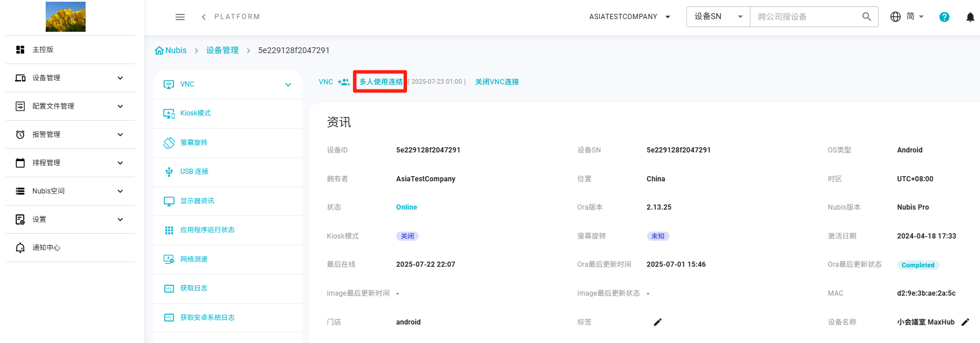Click the VNC add-users icon
Screen dimensions: 980x343
pyautogui.click(x=343, y=82)
